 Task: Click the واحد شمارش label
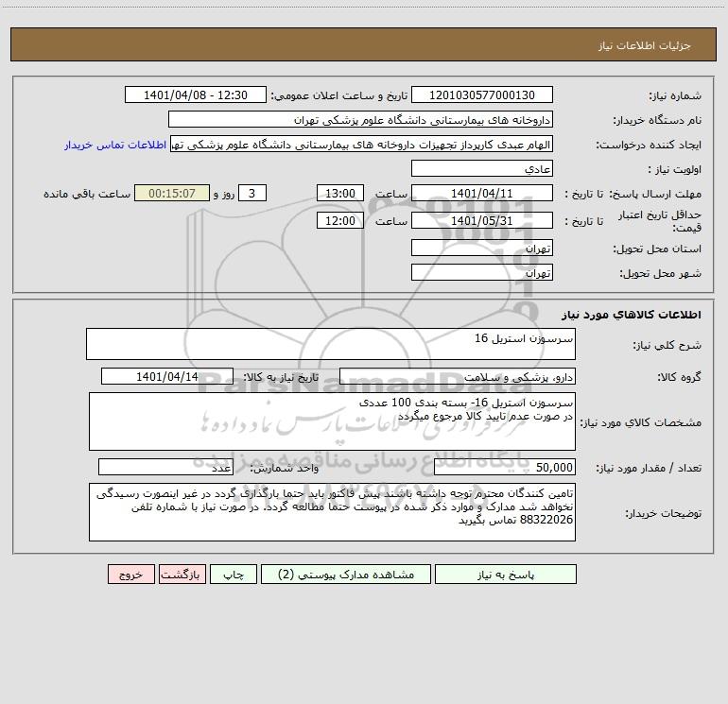(285, 469)
